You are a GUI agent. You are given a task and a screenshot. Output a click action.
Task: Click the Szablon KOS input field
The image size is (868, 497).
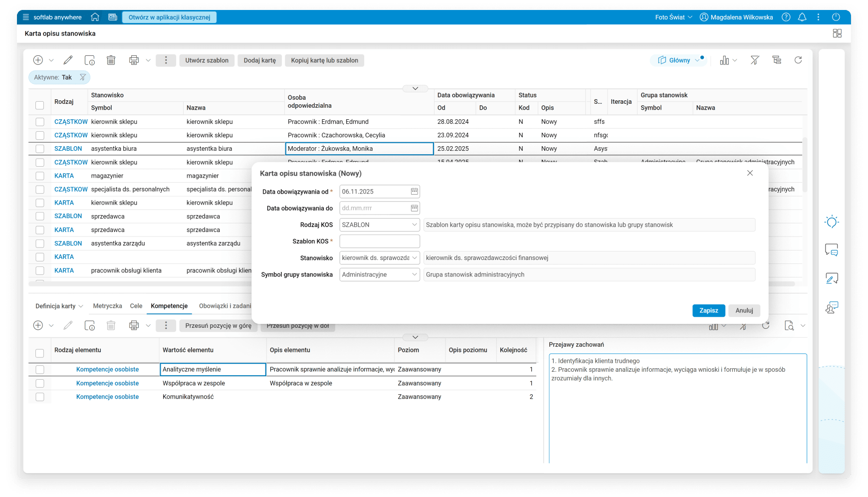[x=380, y=242]
